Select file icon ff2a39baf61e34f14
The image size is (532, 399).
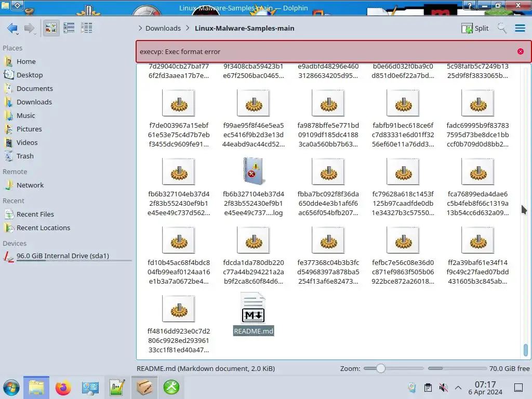(478, 240)
